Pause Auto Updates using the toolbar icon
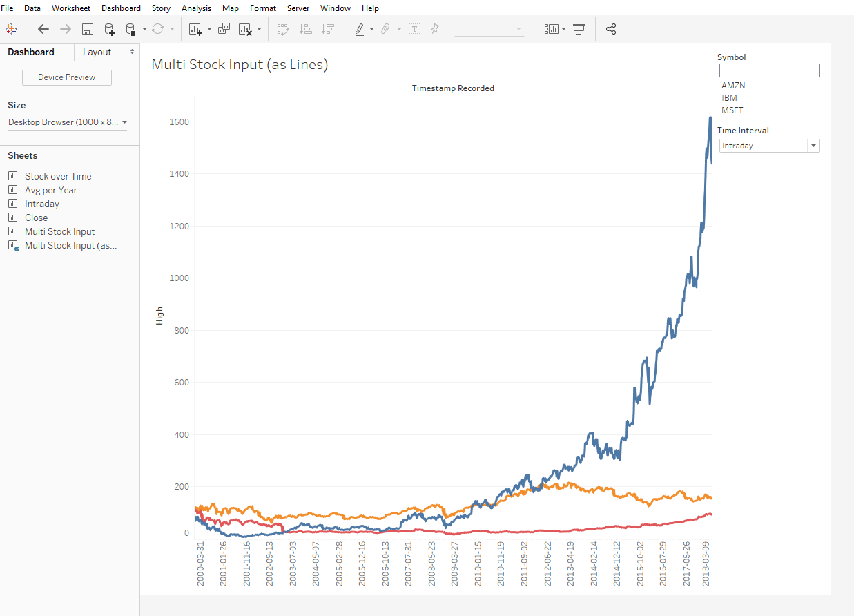Viewport: 854px width, 616px height. [x=131, y=29]
